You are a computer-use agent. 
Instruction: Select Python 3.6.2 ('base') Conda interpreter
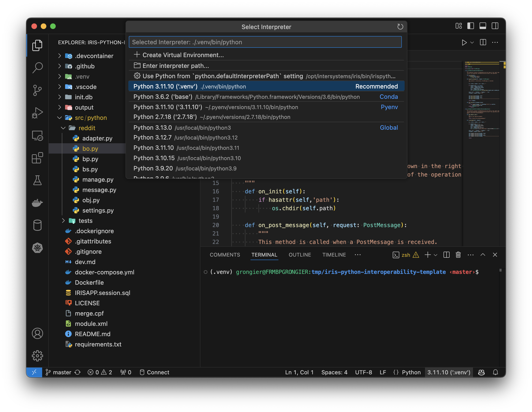(x=266, y=97)
